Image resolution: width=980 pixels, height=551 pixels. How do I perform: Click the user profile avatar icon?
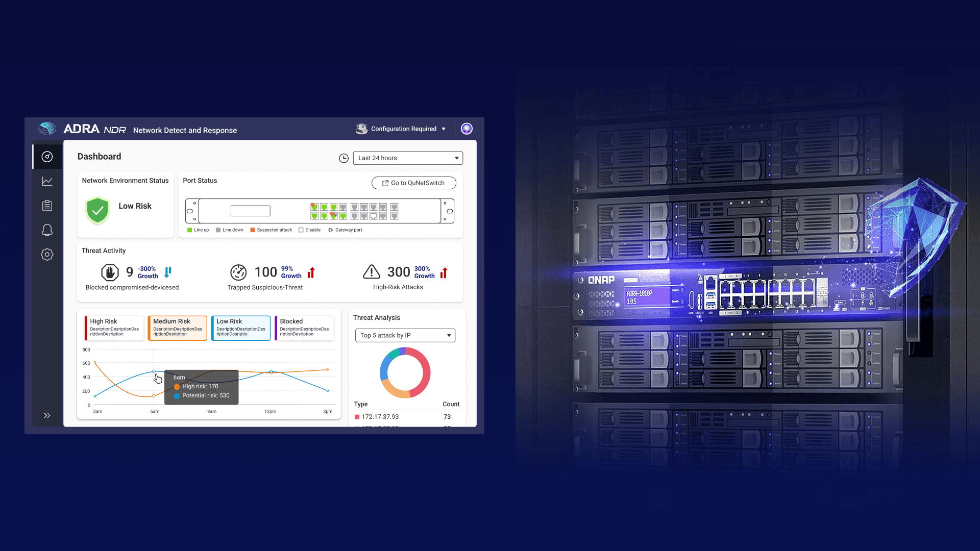pos(467,129)
